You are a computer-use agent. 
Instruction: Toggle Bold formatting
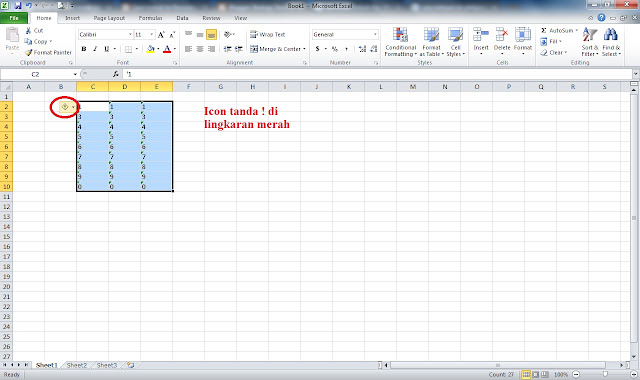(84, 49)
